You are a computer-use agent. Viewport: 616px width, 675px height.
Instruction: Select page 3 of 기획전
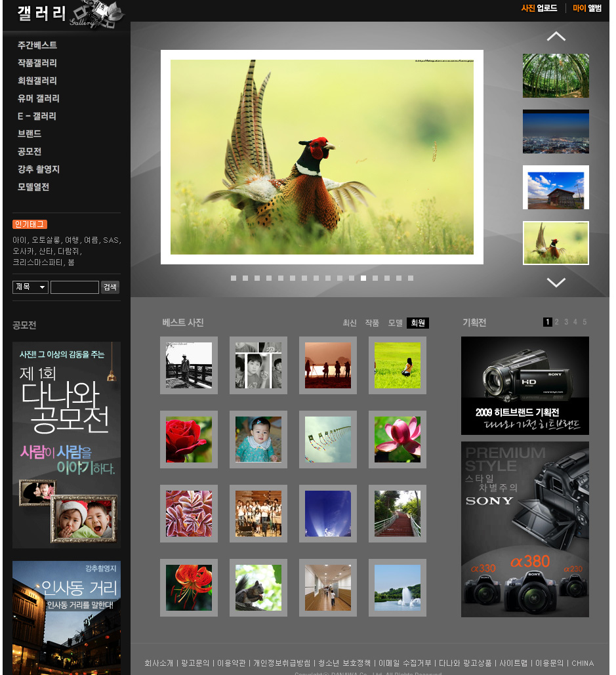coord(566,322)
